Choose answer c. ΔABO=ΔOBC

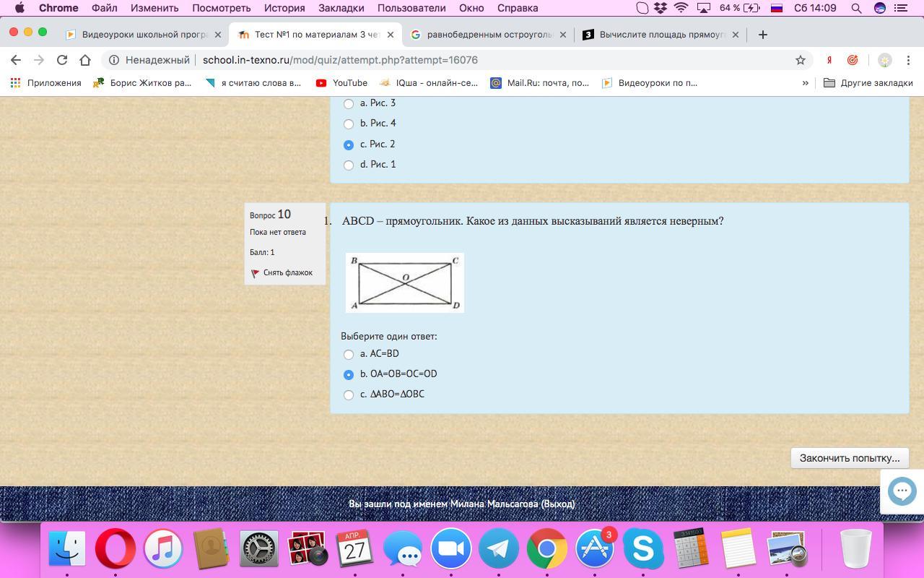[349, 394]
